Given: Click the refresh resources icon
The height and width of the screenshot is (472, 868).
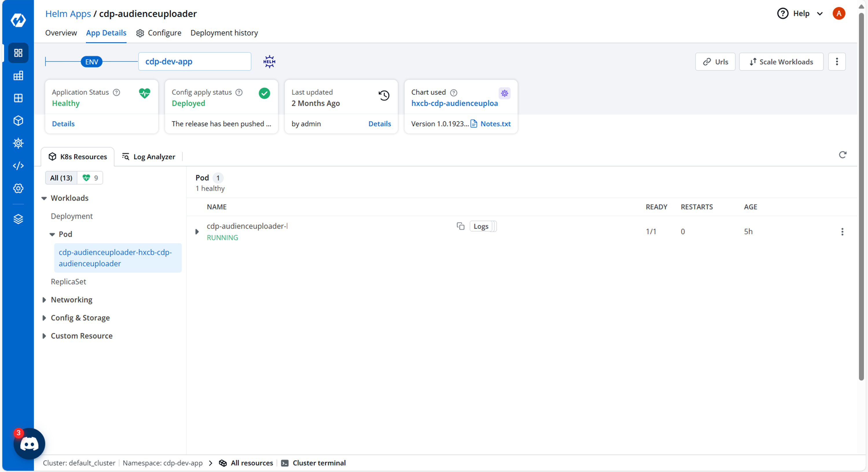Looking at the screenshot, I should (x=842, y=155).
